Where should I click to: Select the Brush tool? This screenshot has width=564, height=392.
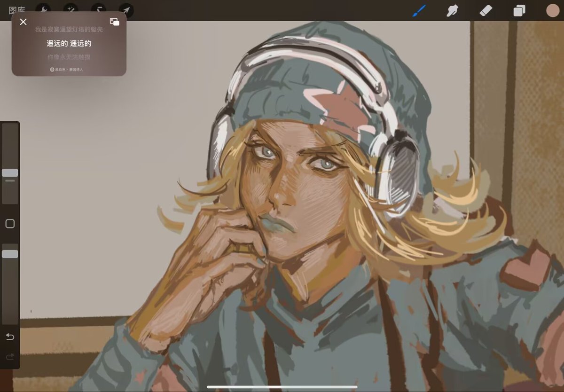pyautogui.click(x=419, y=10)
